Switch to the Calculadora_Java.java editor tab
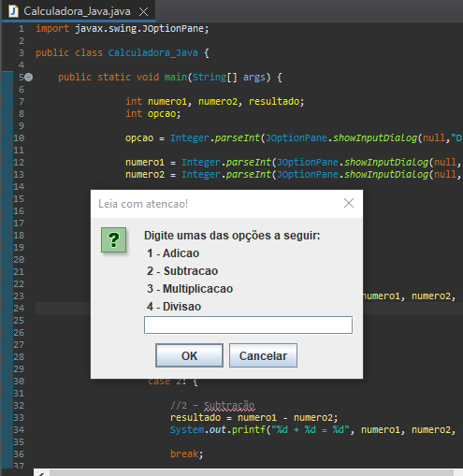The image size is (463, 476). [x=77, y=11]
